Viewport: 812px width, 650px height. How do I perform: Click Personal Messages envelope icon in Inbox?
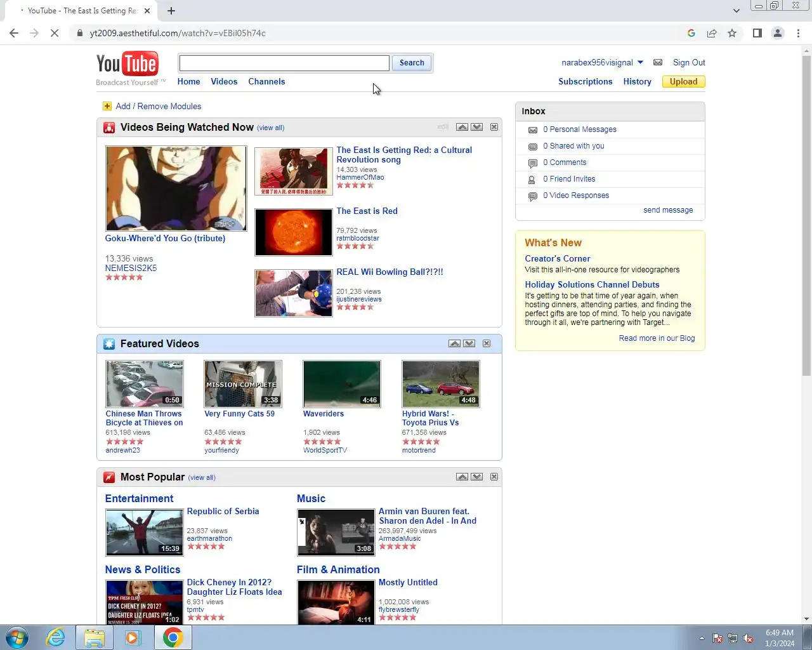pos(532,129)
